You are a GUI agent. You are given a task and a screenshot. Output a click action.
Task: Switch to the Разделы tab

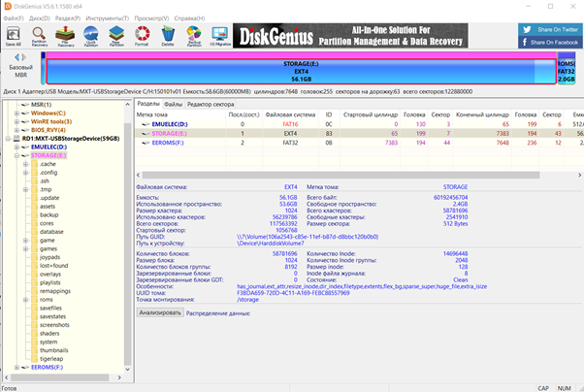pyautogui.click(x=148, y=104)
